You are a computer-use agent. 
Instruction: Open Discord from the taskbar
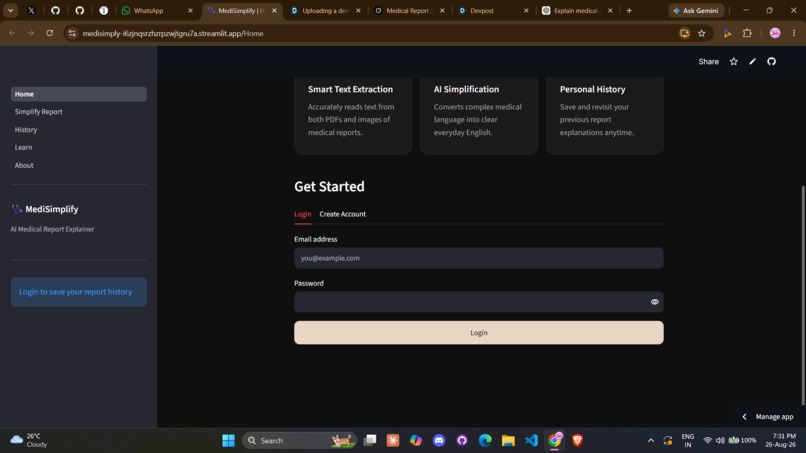tap(438, 440)
